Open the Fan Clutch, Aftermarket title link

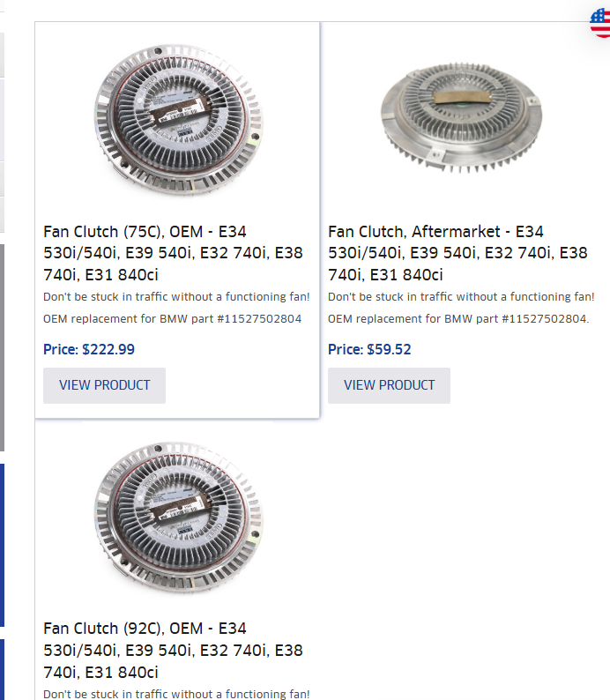(x=457, y=253)
